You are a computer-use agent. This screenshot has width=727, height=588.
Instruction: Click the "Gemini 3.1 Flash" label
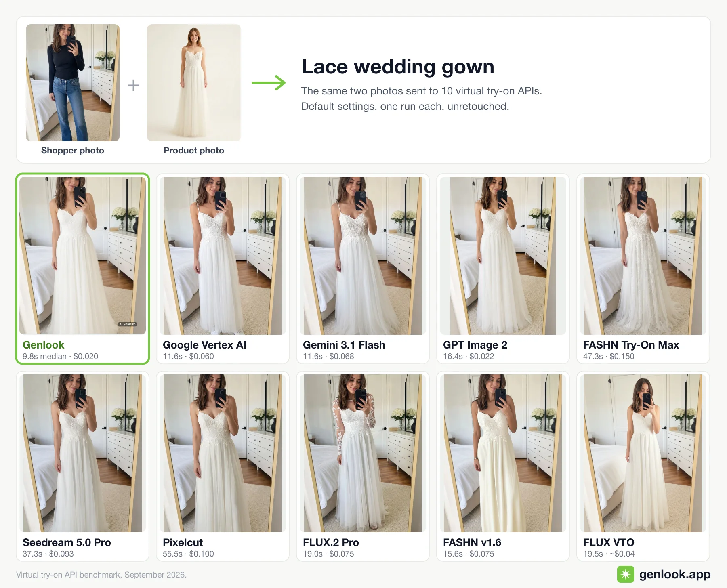344,345
